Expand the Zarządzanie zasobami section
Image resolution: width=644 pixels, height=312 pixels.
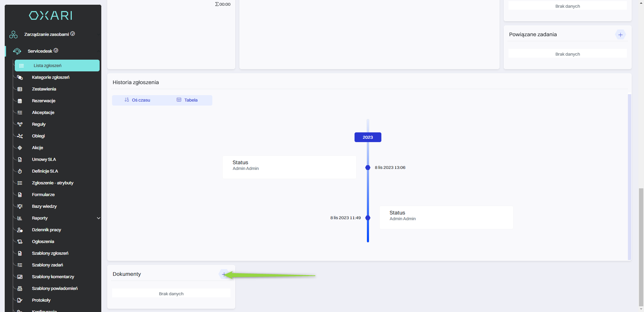pos(98,35)
